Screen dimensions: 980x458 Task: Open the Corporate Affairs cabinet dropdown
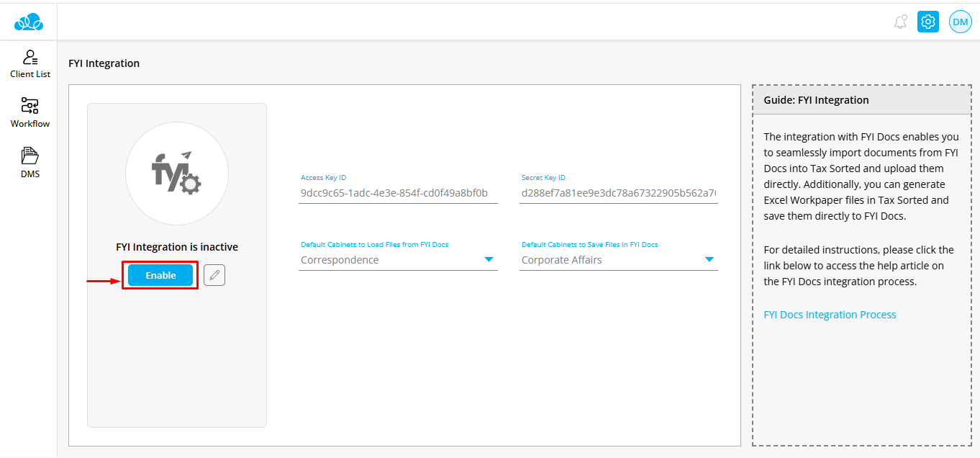pos(619,260)
